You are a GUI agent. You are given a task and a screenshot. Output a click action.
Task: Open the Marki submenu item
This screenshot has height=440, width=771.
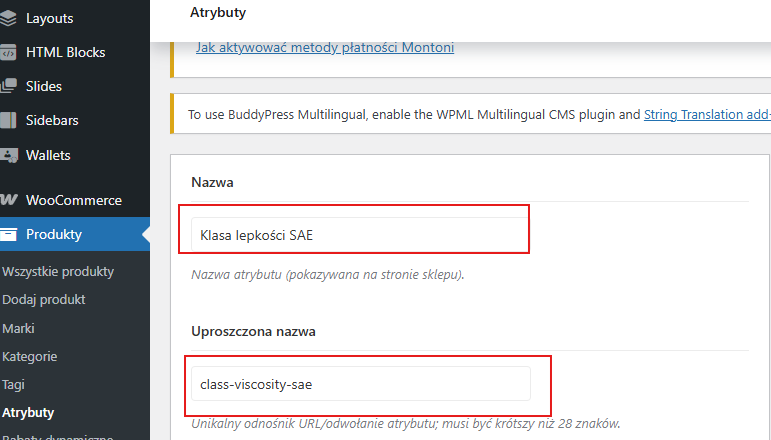18,328
